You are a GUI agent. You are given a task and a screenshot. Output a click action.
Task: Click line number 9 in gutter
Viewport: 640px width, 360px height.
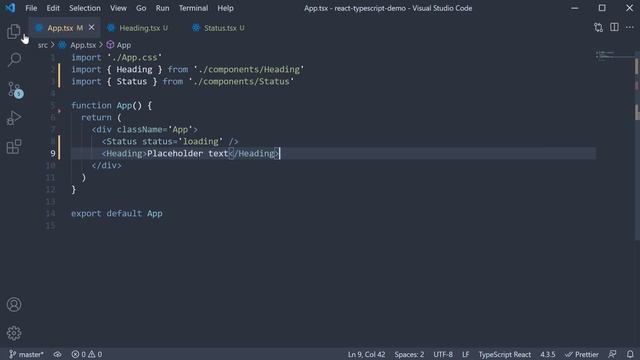point(53,153)
